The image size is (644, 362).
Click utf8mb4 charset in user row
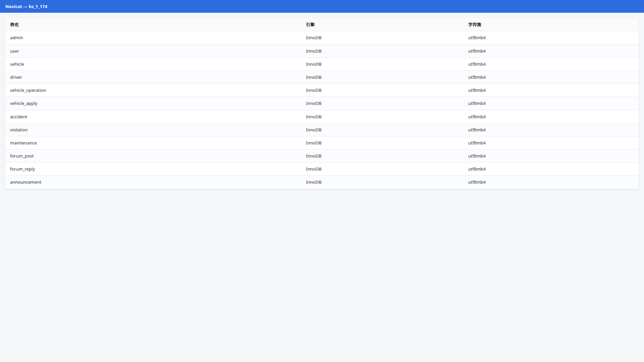click(x=477, y=51)
